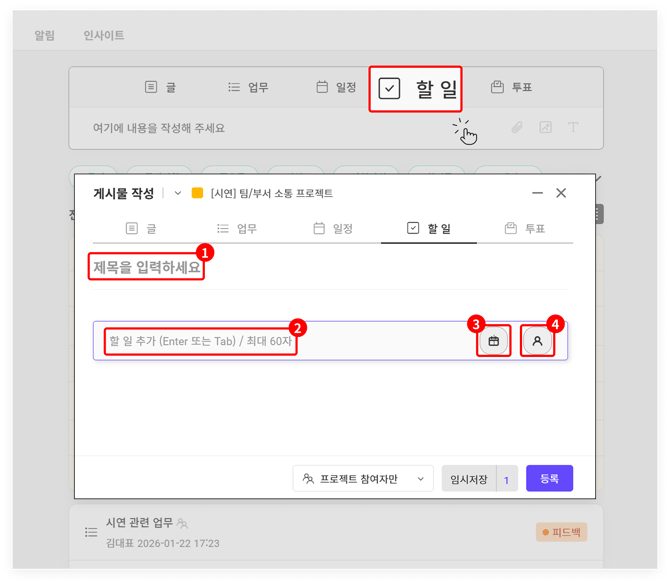Image resolution: width=670 pixels, height=584 pixels.
Task: Minimize the 게시물 작성 dialog
Action: 537,193
